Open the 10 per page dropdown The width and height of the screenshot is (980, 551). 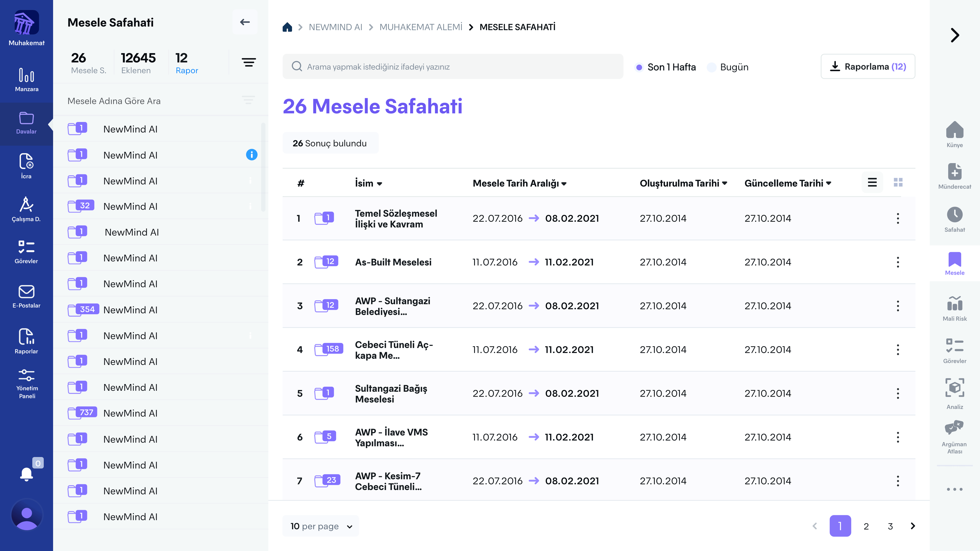click(321, 526)
